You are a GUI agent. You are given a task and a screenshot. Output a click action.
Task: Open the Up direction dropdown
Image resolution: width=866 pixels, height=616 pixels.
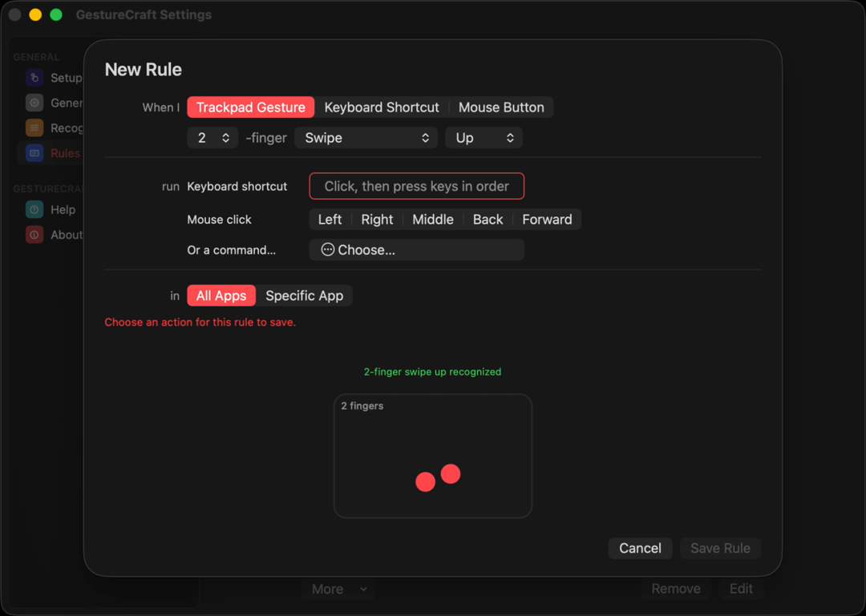[484, 138]
